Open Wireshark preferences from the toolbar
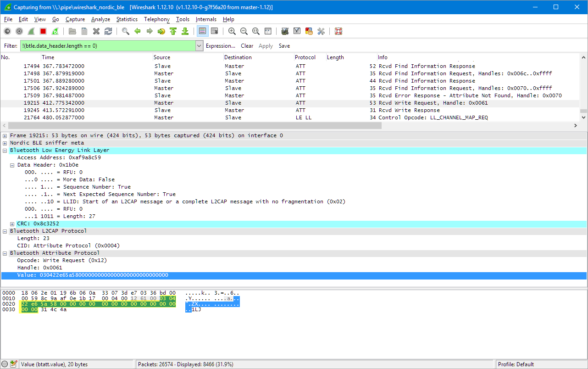Viewport: 588px width, 369px height. [x=321, y=31]
